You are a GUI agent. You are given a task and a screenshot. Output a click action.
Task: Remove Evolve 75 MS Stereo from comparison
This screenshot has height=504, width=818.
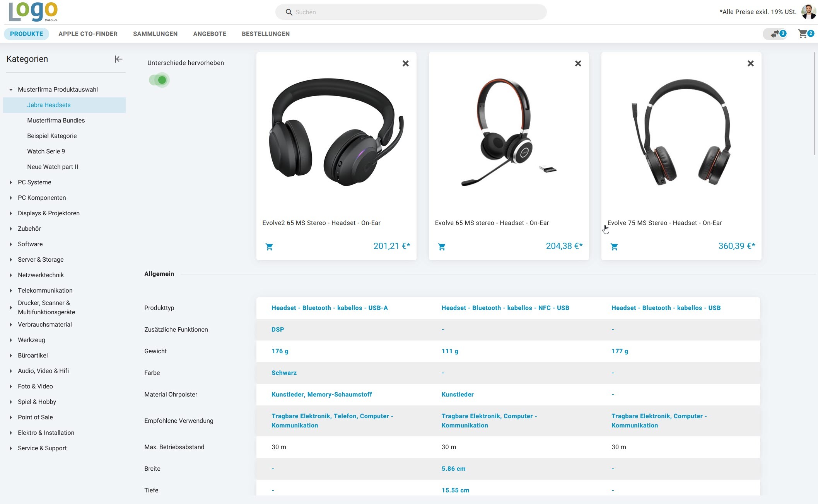click(x=750, y=63)
